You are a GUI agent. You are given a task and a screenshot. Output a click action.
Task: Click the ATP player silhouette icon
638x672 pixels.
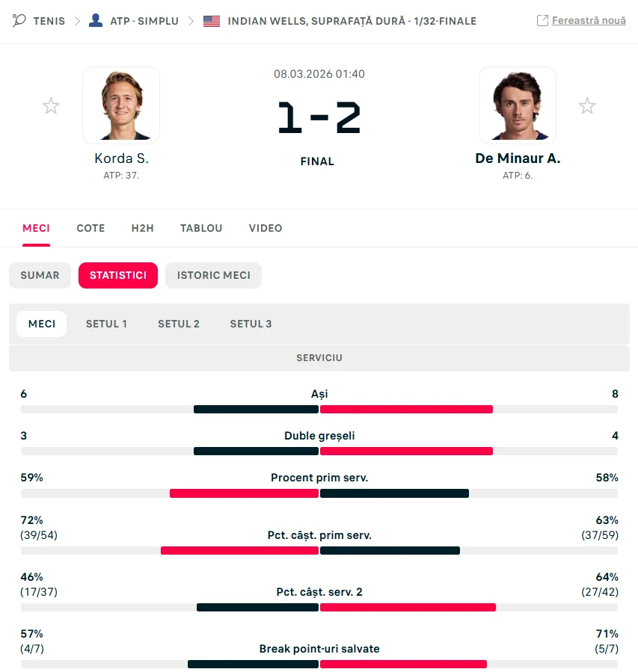point(96,20)
